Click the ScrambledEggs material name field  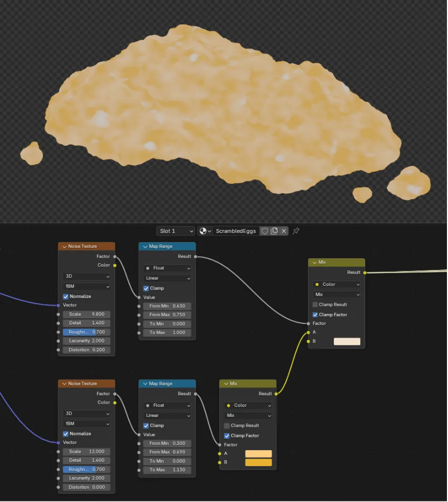tap(236, 231)
